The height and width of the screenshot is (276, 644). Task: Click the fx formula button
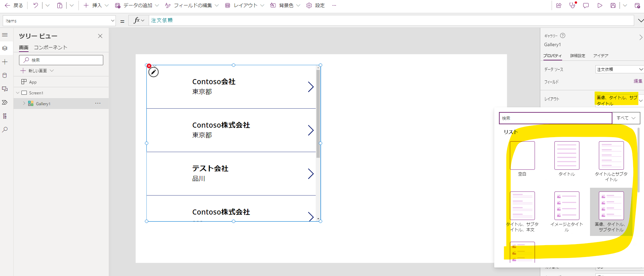(x=139, y=20)
